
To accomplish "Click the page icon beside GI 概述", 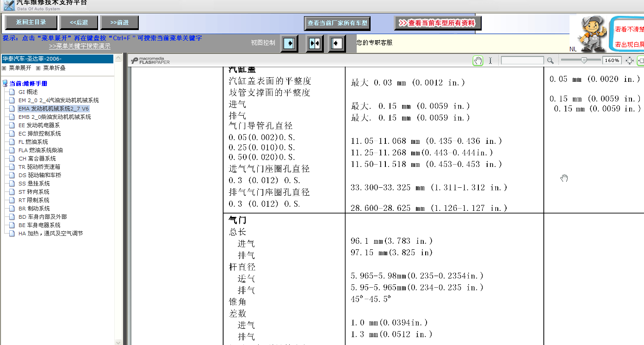I will pyautogui.click(x=12, y=92).
